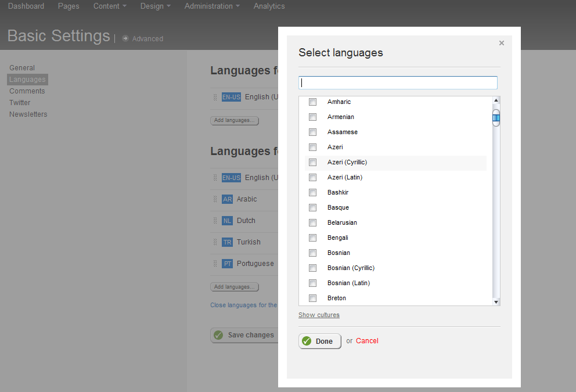Click the TR badge next to Turkish
Screen dimensions: 576x392
[227, 242]
